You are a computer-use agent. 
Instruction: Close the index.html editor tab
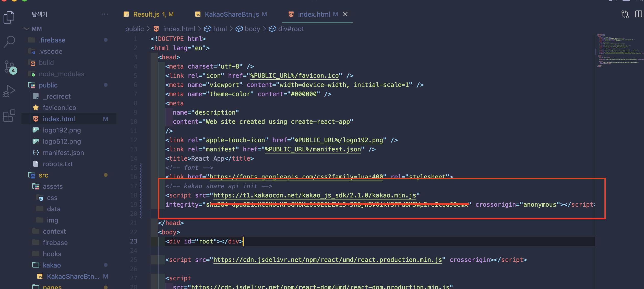pyautogui.click(x=345, y=14)
